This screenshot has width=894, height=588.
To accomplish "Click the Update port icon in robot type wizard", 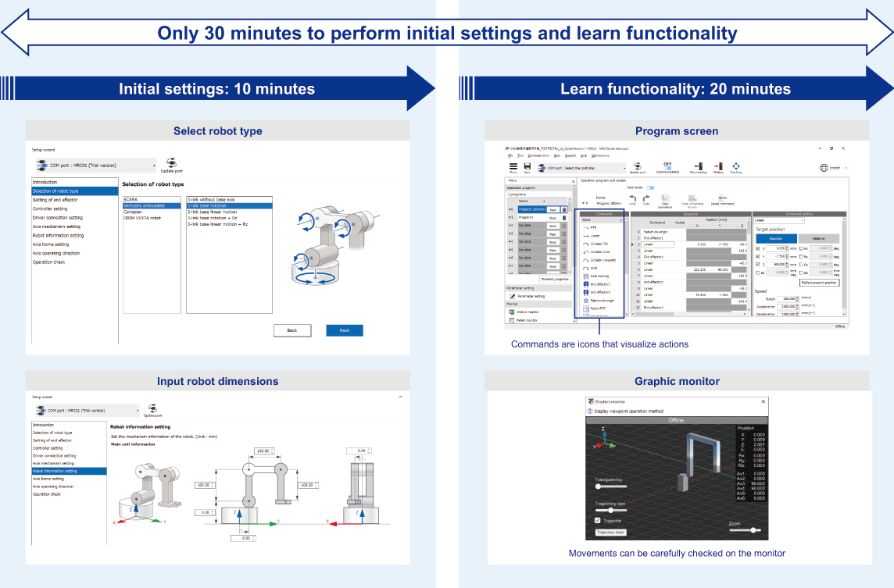I will pos(171,163).
